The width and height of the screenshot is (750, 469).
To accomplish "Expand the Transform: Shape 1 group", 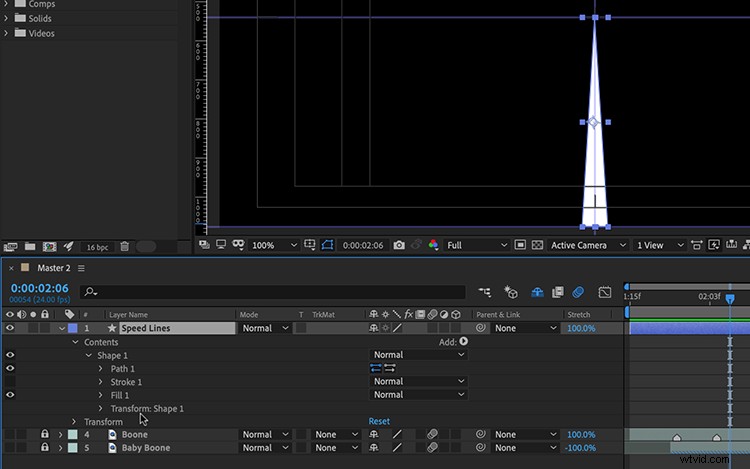I will [x=100, y=409].
